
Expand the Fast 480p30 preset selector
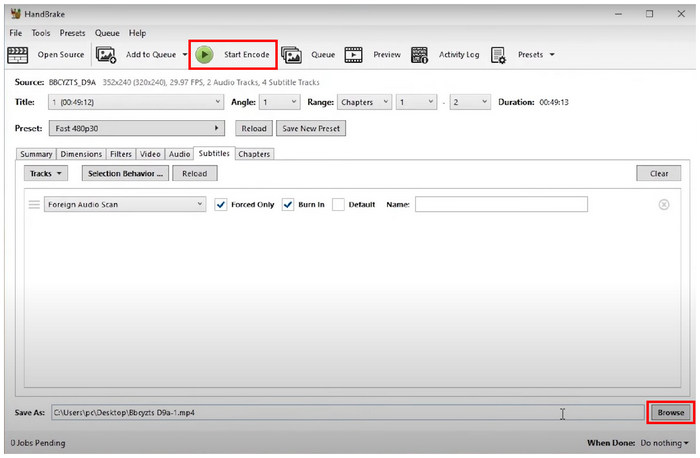coord(137,129)
